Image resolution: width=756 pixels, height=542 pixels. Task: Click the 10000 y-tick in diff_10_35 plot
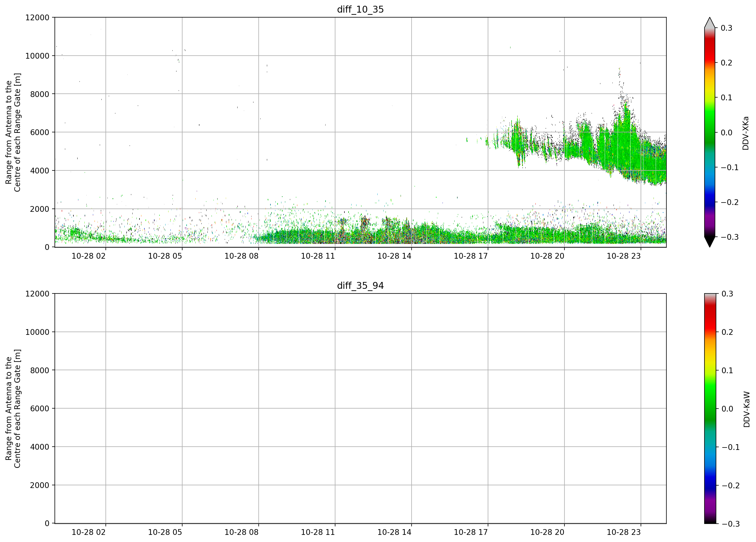pyautogui.click(x=37, y=56)
